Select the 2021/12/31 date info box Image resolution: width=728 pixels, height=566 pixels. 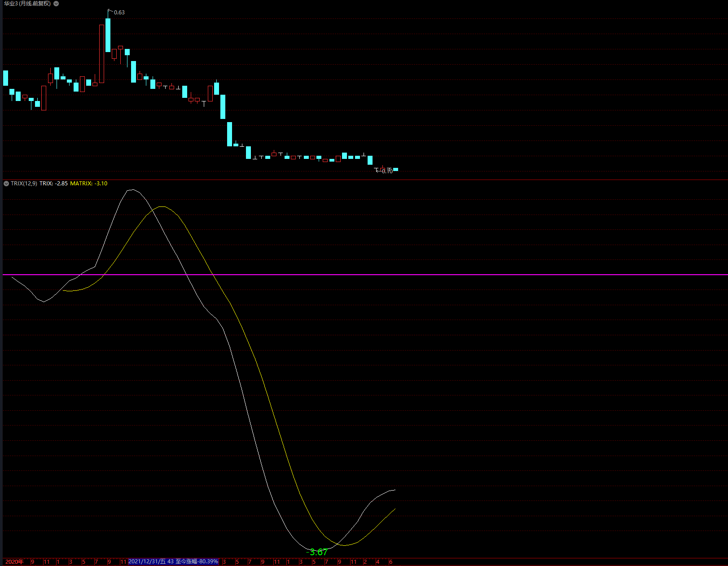(173, 562)
